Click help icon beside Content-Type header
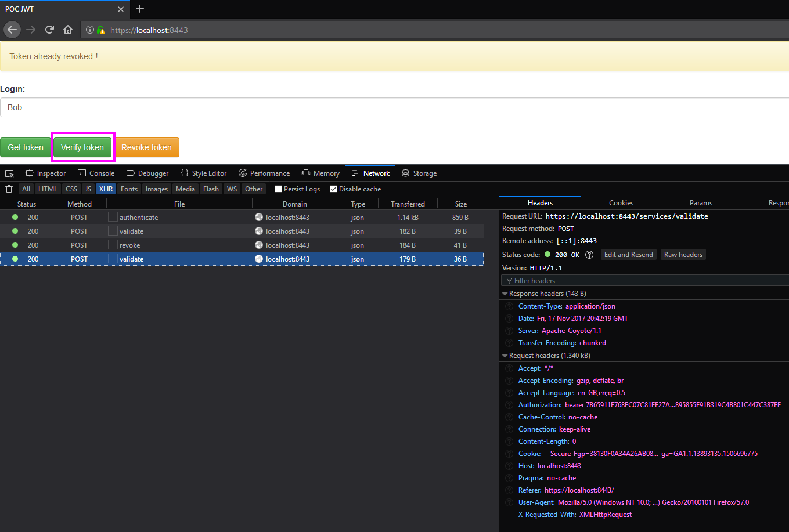Image resolution: width=789 pixels, height=532 pixels. point(509,306)
